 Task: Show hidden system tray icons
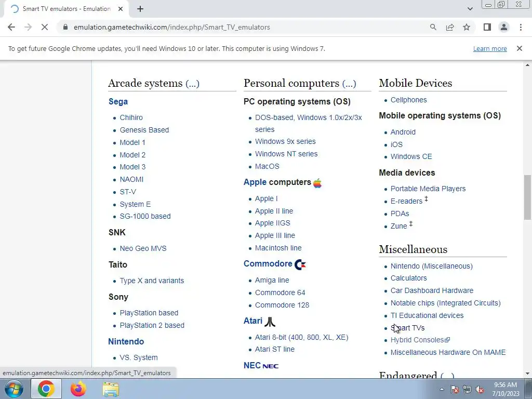point(442,389)
